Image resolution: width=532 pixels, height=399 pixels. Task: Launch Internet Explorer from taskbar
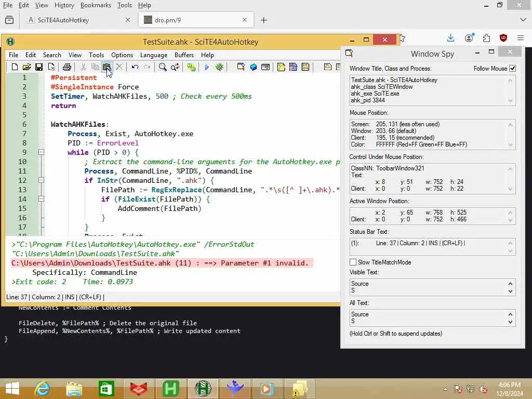click(43, 389)
